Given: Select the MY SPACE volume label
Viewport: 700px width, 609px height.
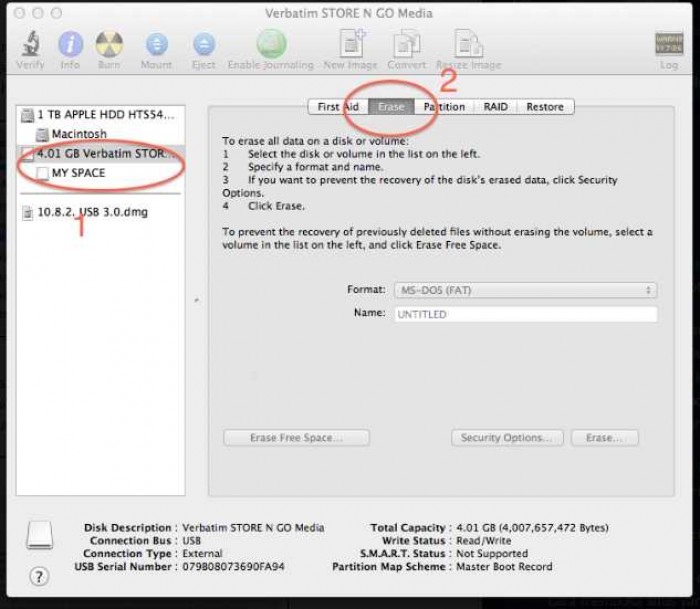Looking at the screenshot, I should click(x=79, y=173).
